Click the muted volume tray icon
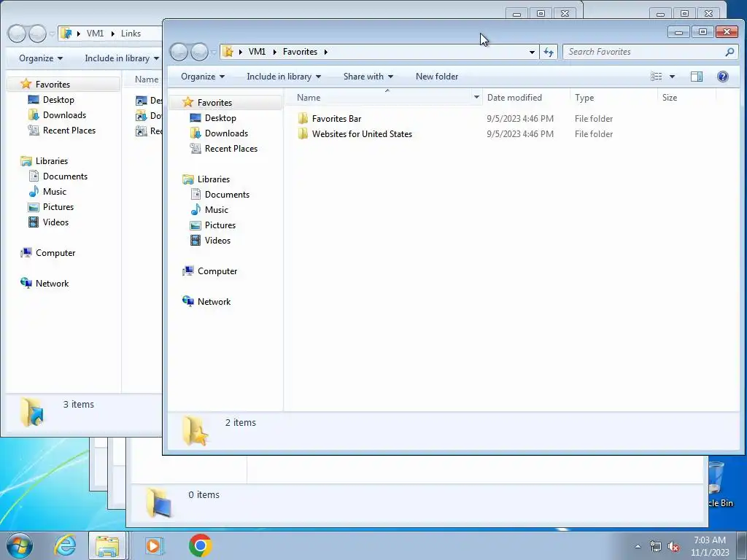This screenshot has width=747, height=560. [x=673, y=547]
